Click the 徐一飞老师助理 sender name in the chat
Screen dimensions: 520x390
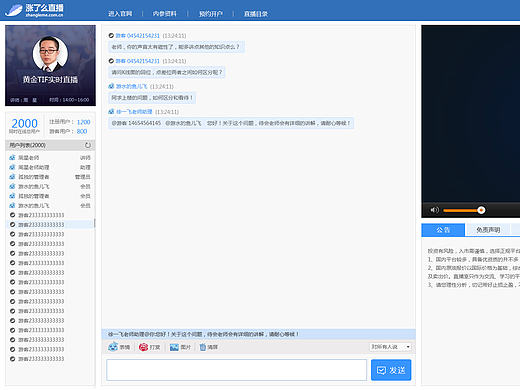134,112
